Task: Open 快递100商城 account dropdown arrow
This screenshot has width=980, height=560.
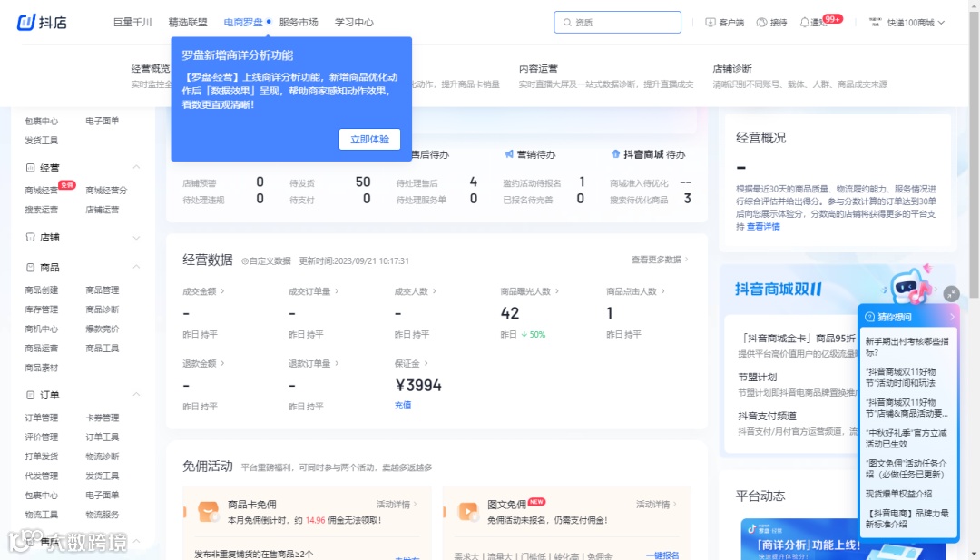Action: 941,23
